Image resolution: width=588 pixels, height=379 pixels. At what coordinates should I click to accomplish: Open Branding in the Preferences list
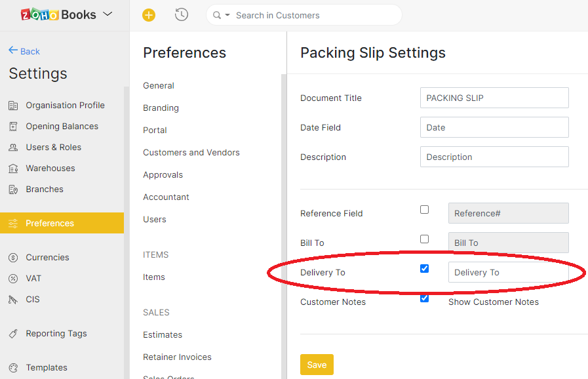161,108
